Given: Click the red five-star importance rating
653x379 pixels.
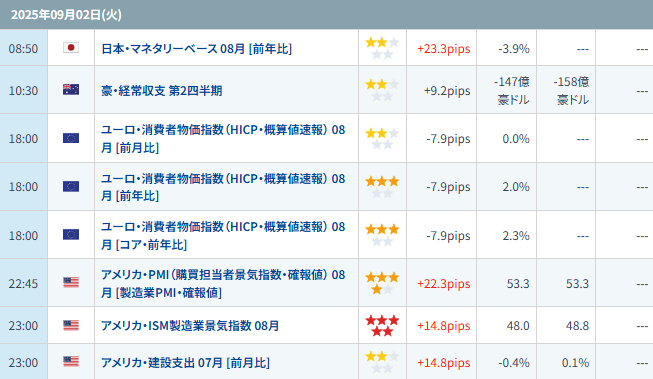Looking at the screenshot, I should (382, 326).
